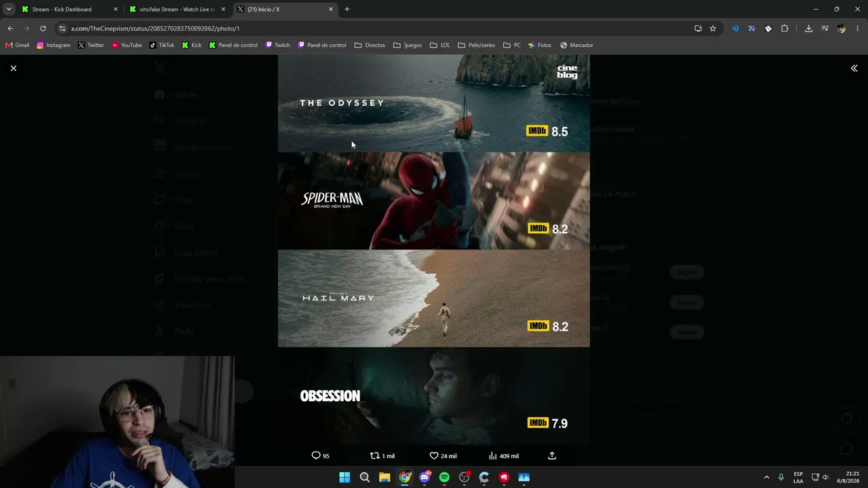Go back to the previous page
Screen dimensions: 868x488
[10, 28]
